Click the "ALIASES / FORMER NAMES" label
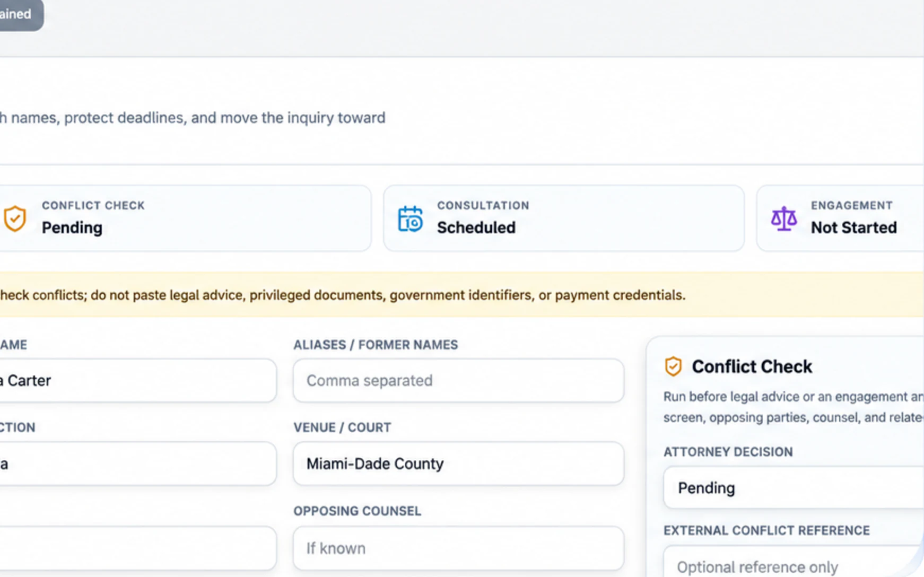Image resolution: width=924 pixels, height=577 pixels. 376,345
